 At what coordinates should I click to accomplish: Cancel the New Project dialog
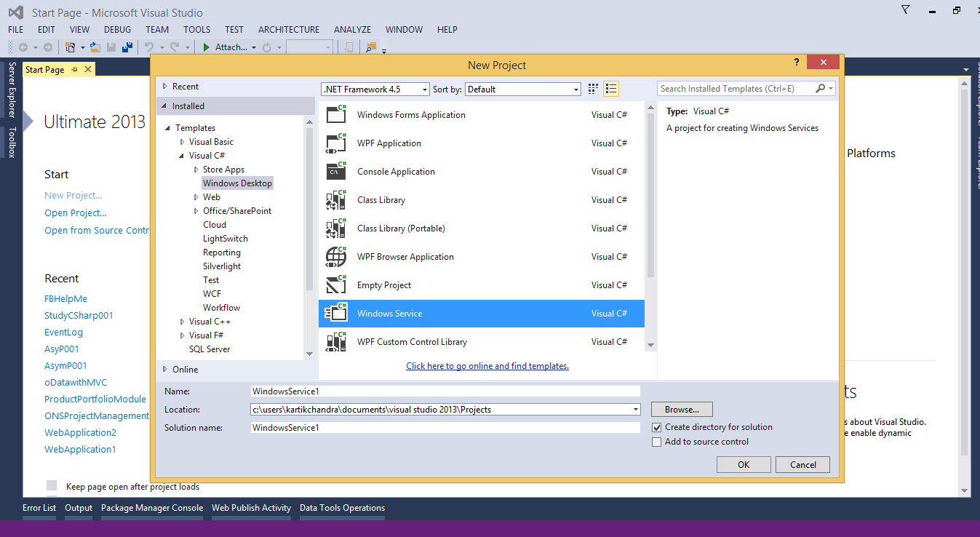803,465
